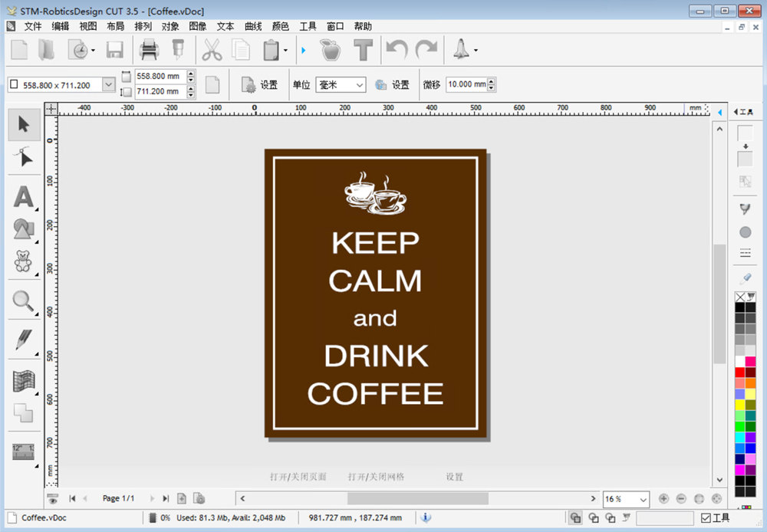Select the warped grid distortion tool
The width and height of the screenshot is (767, 532).
pos(24,381)
